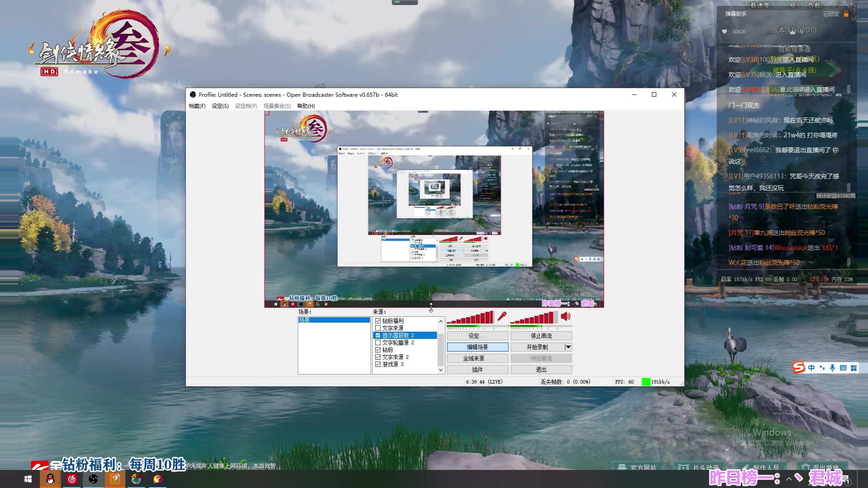868x488 pixels.
Task: Open 全域来源... dialog
Action: click(x=477, y=358)
